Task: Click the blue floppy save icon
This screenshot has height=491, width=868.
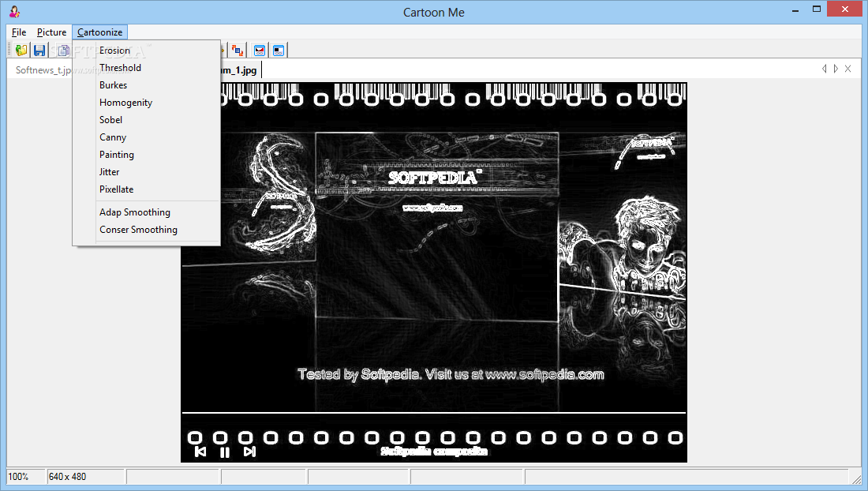Action: [39, 51]
